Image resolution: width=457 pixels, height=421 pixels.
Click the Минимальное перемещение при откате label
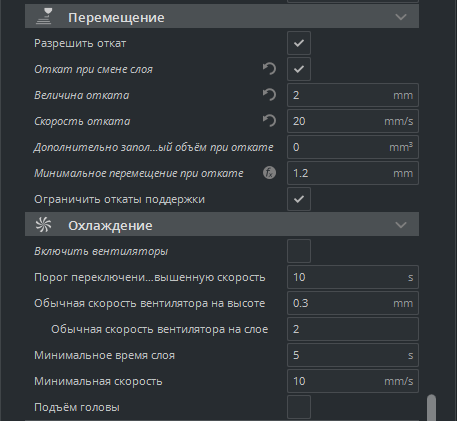pyautogui.click(x=139, y=173)
